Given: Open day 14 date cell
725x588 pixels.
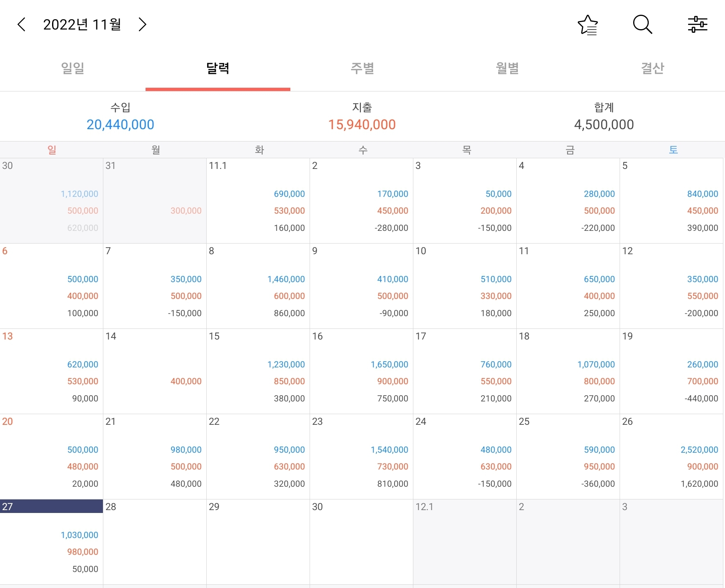Looking at the screenshot, I should [x=155, y=371].
